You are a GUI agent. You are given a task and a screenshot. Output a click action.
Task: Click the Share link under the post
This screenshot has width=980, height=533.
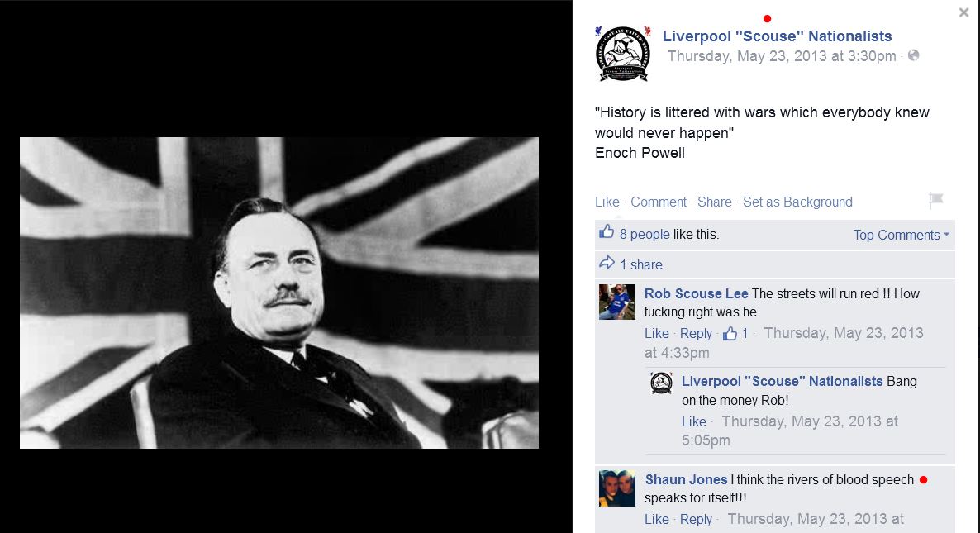click(715, 202)
